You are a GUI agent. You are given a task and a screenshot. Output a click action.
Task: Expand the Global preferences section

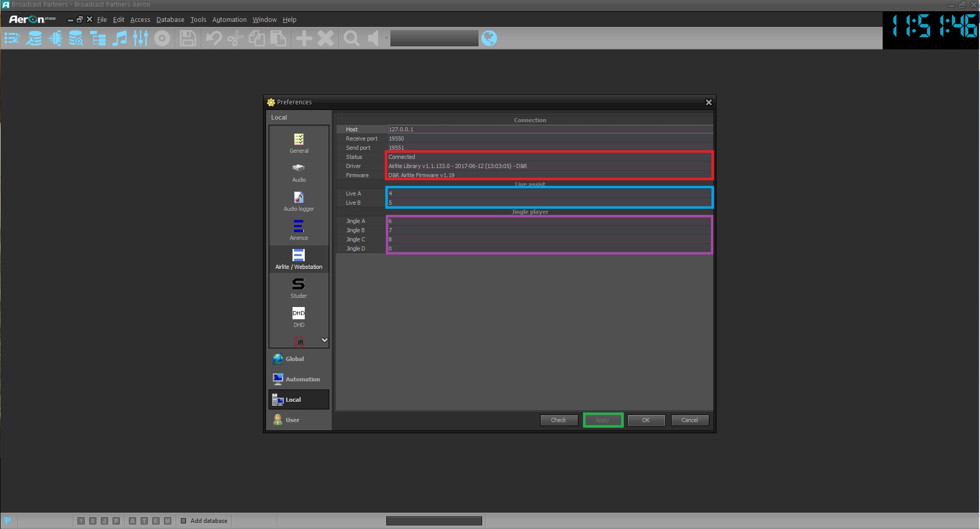295,359
